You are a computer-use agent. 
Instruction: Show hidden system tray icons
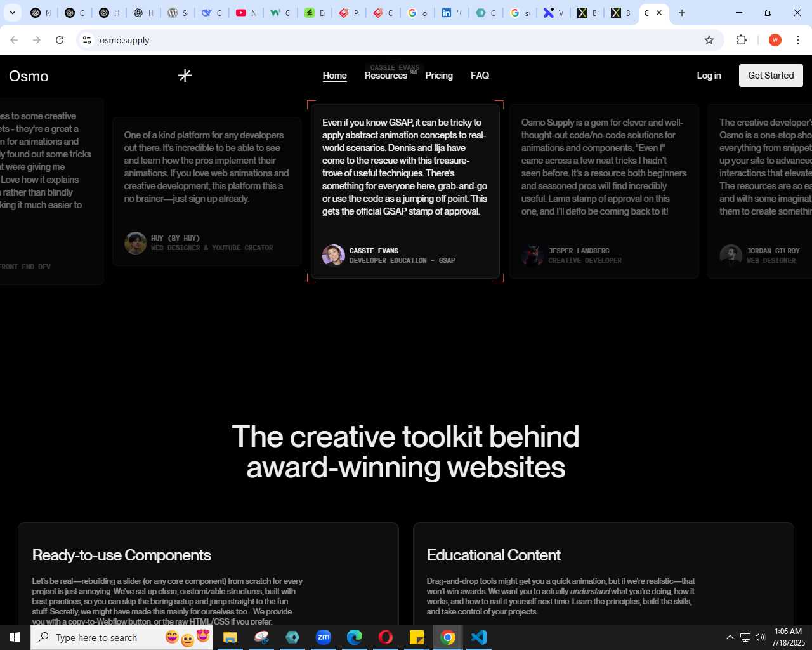click(730, 637)
